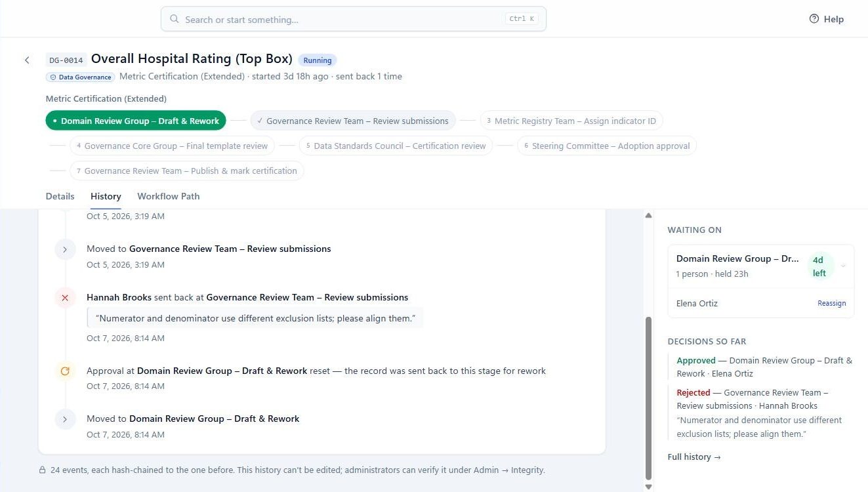868x492 pixels.
Task: Click in the 'Search or start something' field
Action: tap(354, 19)
